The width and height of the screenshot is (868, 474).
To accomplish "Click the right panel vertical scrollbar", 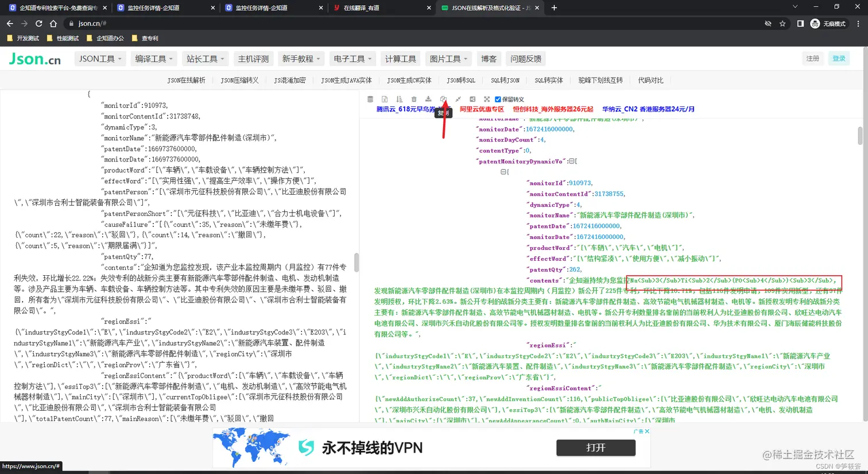I will click(859, 136).
